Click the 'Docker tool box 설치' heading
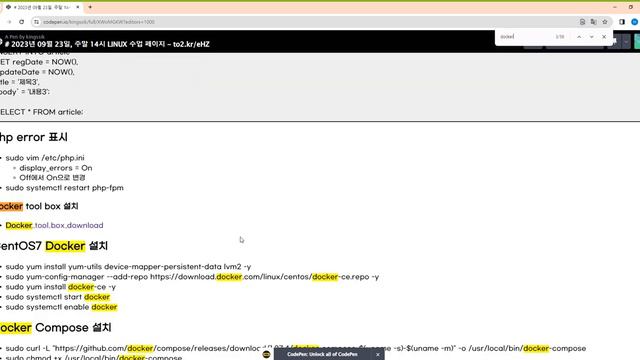 point(39,206)
